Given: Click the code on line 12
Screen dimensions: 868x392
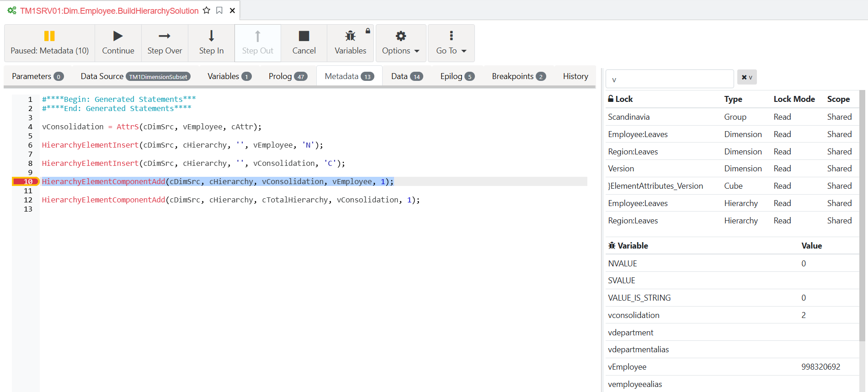Looking at the screenshot, I should (231, 200).
